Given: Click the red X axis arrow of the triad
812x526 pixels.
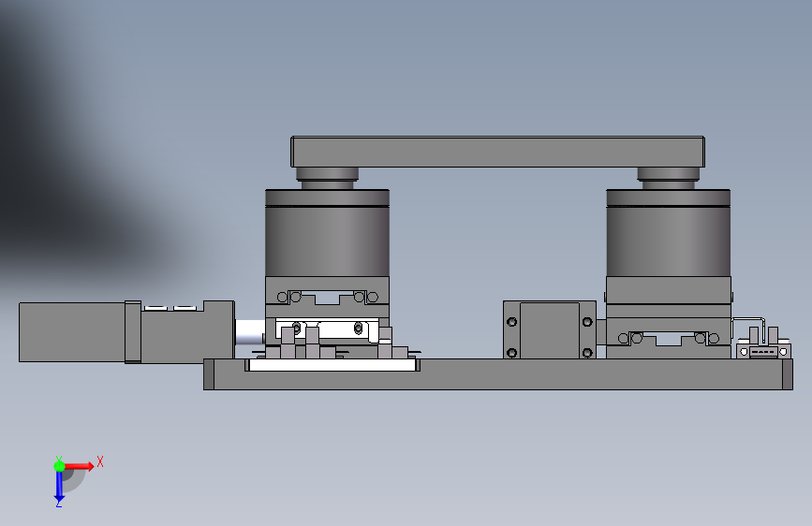Looking at the screenshot, I should (x=81, y=466).
